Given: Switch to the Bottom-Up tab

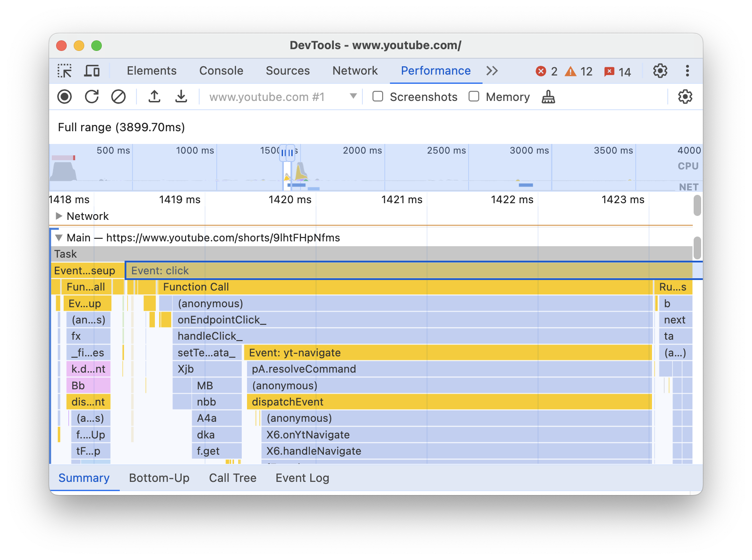Looking at the screenshot, I should click(x=159, y=478).
